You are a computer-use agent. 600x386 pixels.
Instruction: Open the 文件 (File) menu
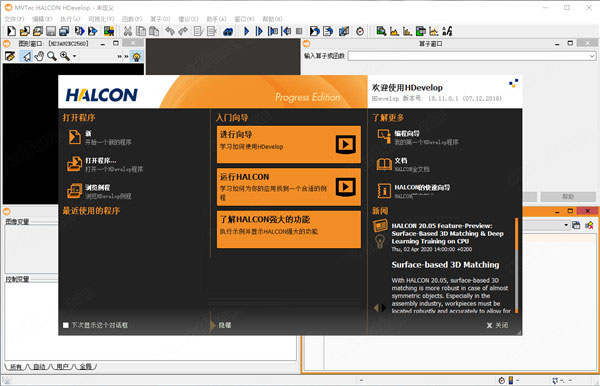coord(14,19)
